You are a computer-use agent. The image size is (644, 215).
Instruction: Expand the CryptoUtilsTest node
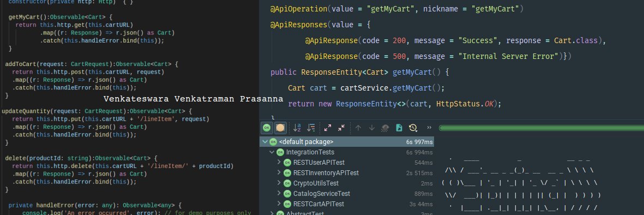point(279,183)
